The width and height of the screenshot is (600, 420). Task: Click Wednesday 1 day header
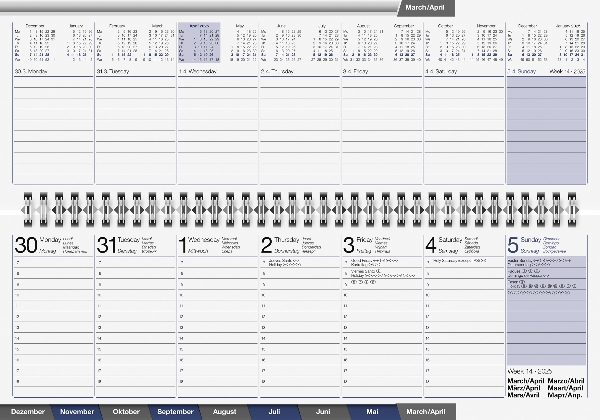pyautogui.click(x=216, y=245)
